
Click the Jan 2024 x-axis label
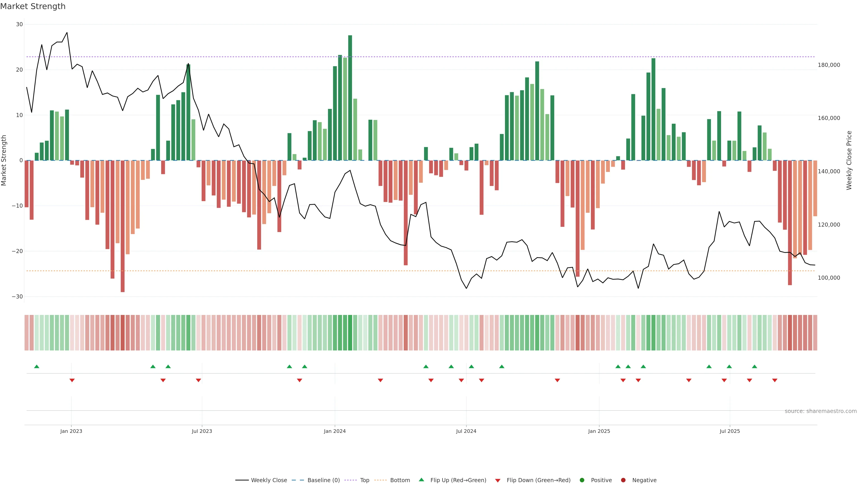click(335, 431)
